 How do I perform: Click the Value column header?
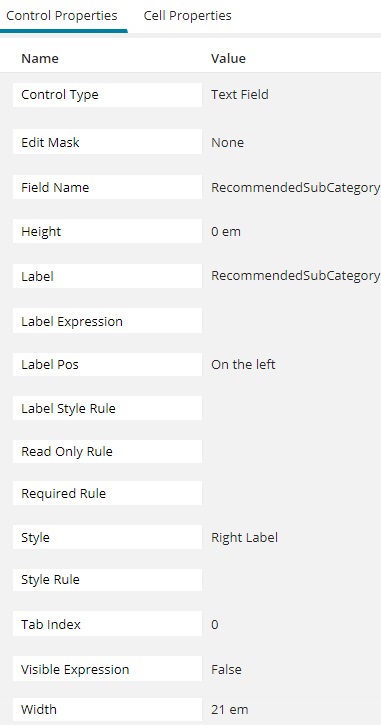tap(228, 58)
